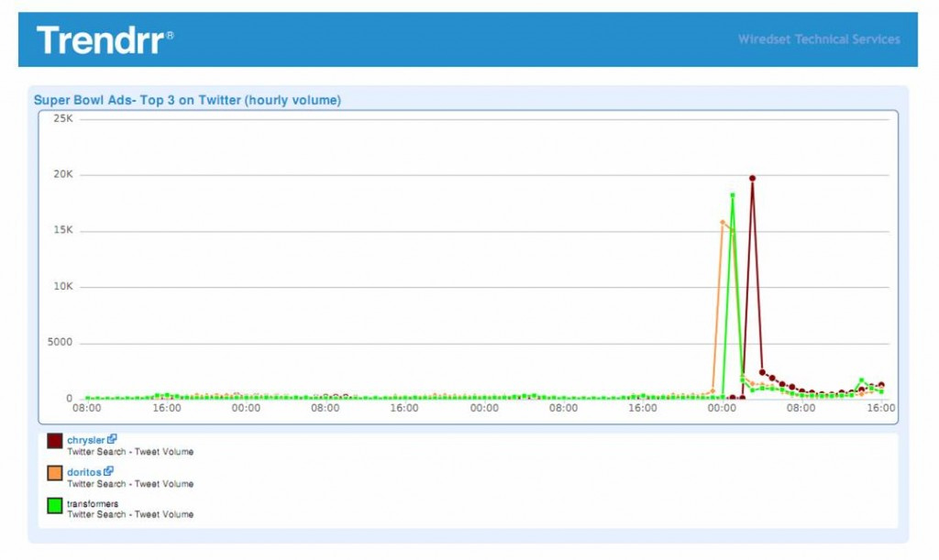
Task: Click the 15K y-axis label
Action: pyautogui.click(x=63, y=230)
